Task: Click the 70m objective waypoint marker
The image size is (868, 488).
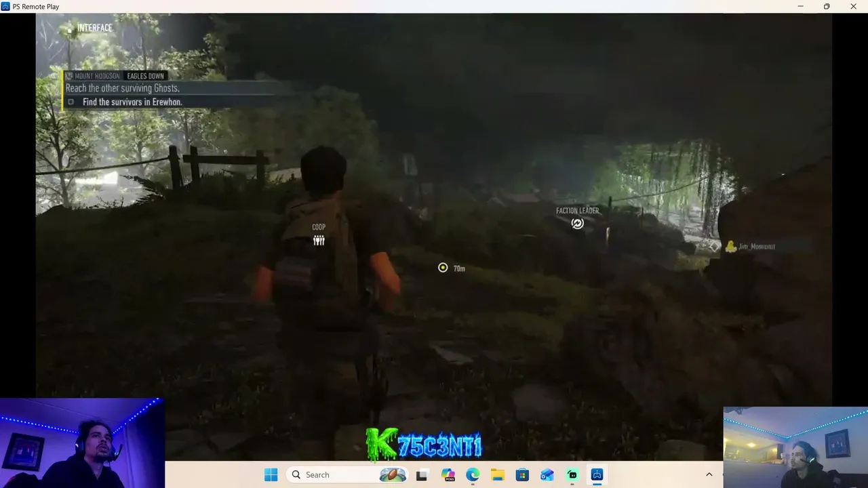Action: pyautogui.click(x=443, y=268)
